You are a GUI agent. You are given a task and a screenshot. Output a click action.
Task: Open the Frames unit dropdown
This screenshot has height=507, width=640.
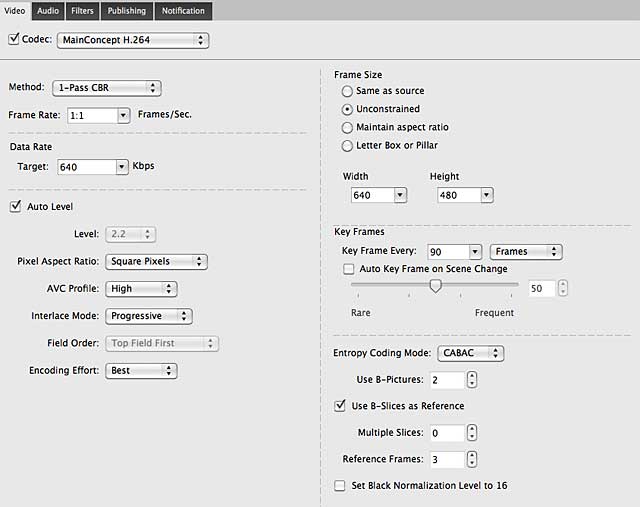pyautogui.click(x=526, y=252)
